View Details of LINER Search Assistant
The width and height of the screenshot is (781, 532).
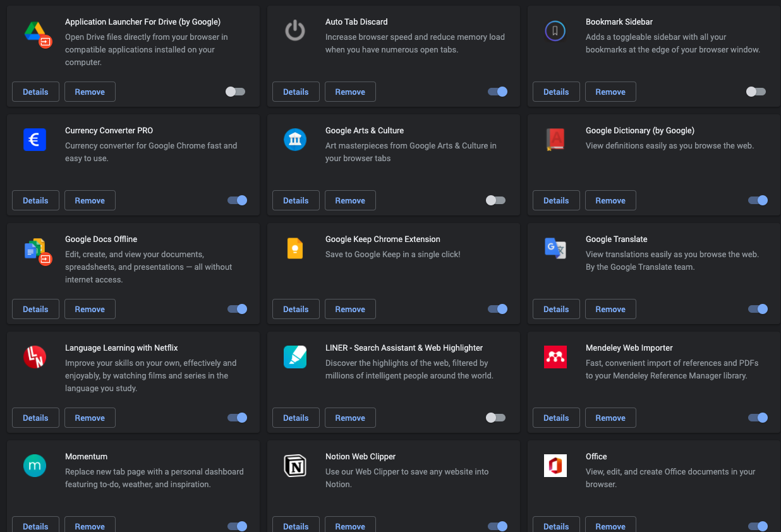point(296,418)
